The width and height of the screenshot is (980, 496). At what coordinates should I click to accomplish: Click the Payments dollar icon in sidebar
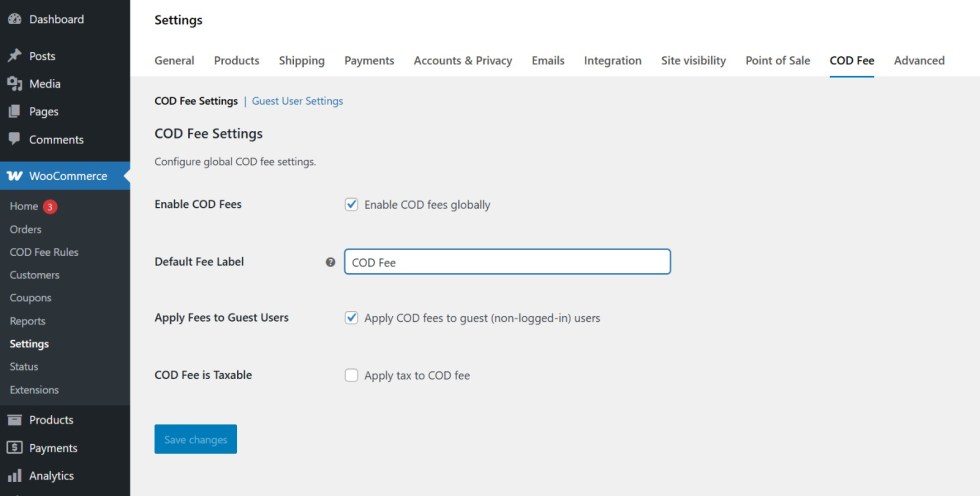click(15, 448)
